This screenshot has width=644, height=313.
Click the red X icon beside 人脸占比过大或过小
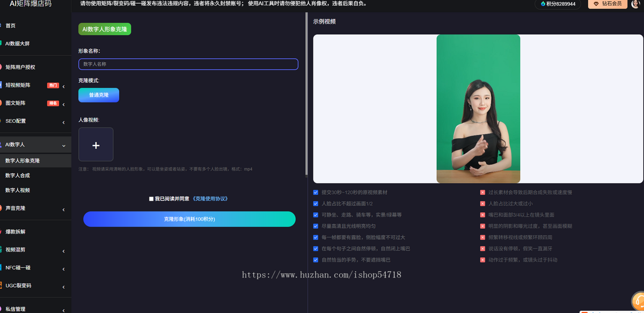(482, 203)
